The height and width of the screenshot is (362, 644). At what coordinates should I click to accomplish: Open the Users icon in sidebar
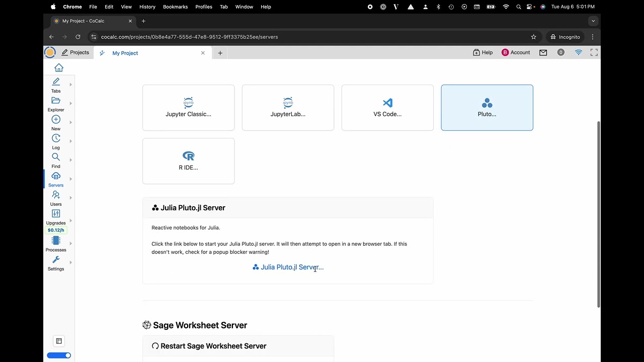click(x=56, y=195)
